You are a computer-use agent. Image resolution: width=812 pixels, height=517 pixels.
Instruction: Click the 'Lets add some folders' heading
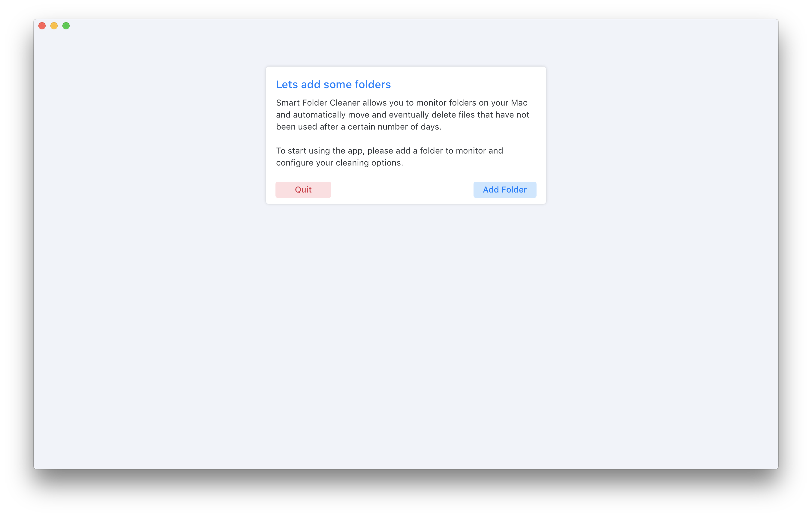(x=333, y=84)
